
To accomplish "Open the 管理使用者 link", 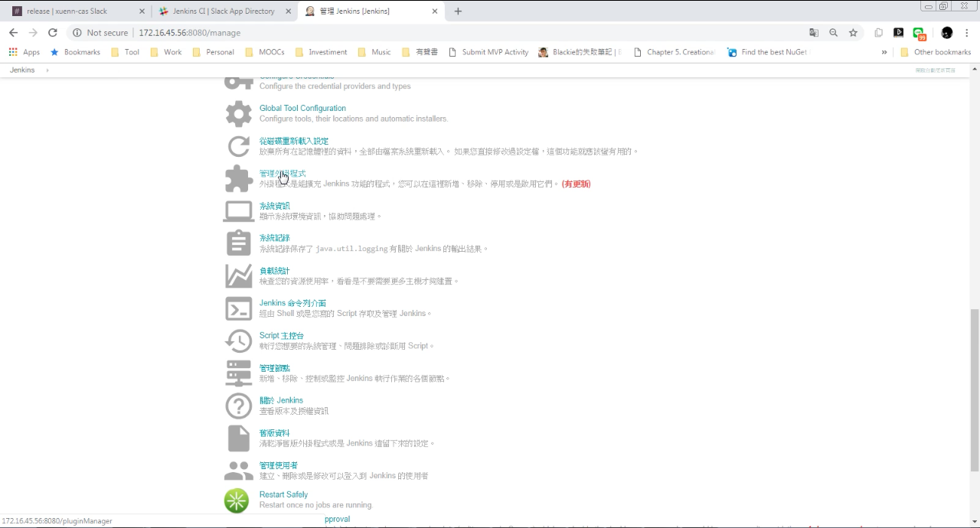I will 279,465.
